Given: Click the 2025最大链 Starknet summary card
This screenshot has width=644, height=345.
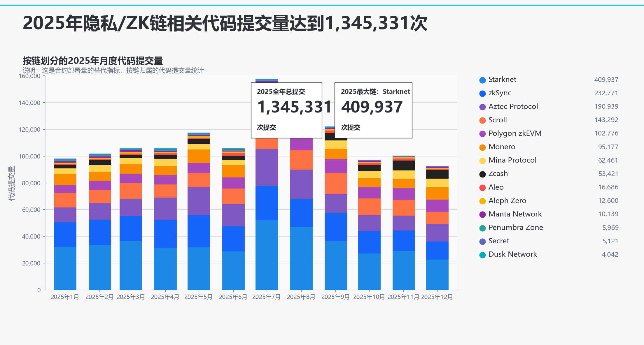Looking at the screenshot, I should pyautogui.click(x=373, y=110).
